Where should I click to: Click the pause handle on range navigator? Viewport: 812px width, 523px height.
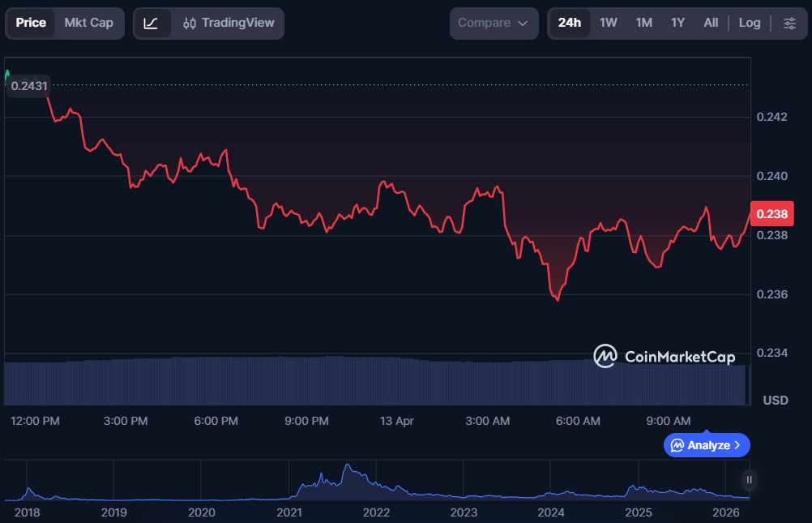tap(749, 480)
